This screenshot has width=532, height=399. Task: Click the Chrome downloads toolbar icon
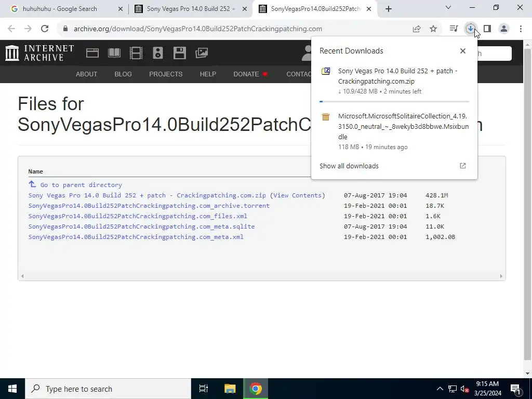coord(471,29)
